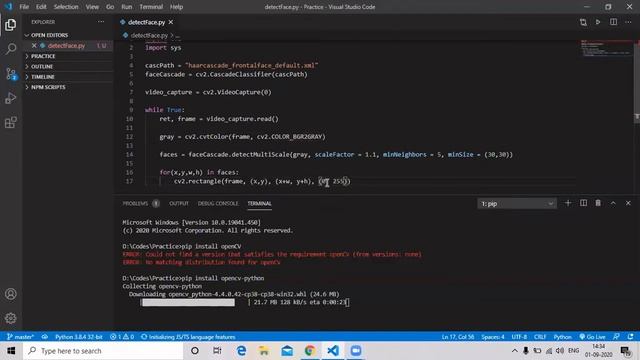Open the Search view in activity bar
Image resolution: width=640 pixels, height=360 pixels.
11,49
